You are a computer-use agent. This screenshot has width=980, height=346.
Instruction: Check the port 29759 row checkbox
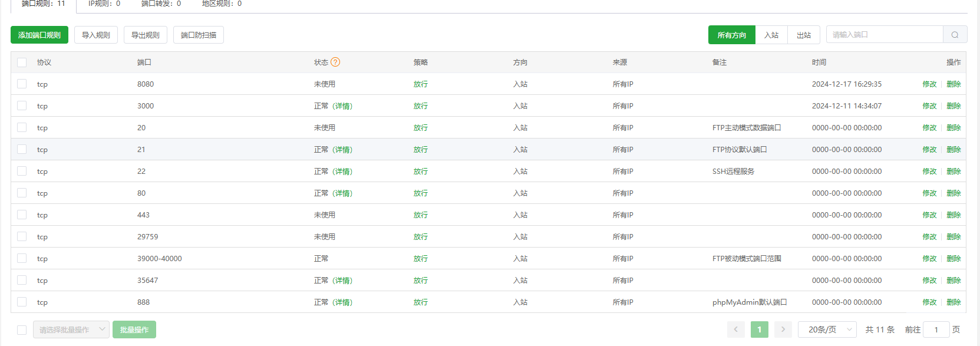(22, 236)
